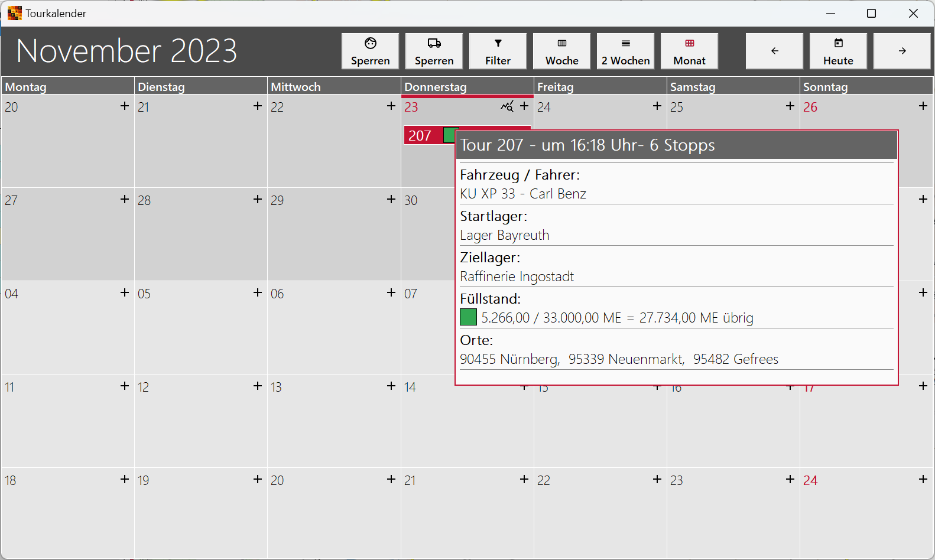
Task: Click '27.734,00 ME übrig' fill level text
Action: [696, 318]
